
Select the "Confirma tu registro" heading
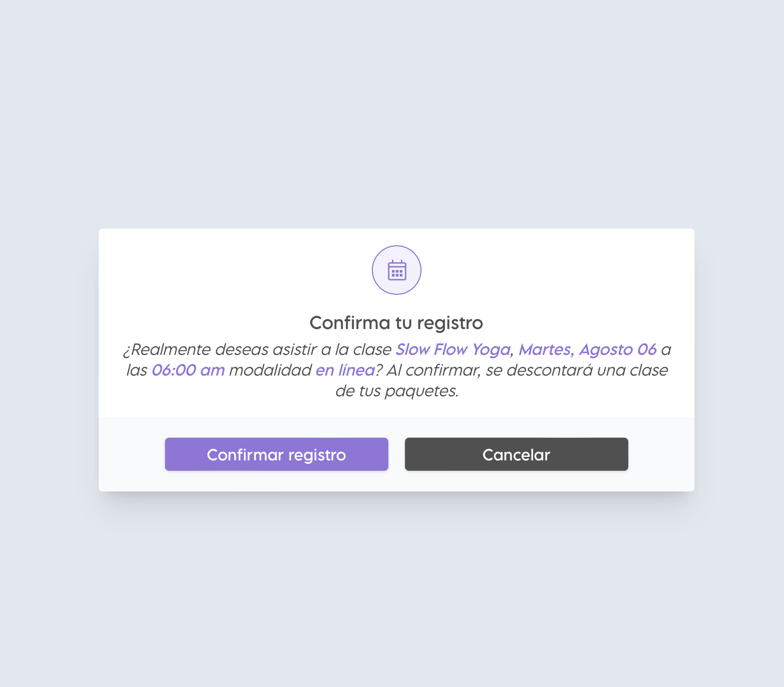pos(397,323)
